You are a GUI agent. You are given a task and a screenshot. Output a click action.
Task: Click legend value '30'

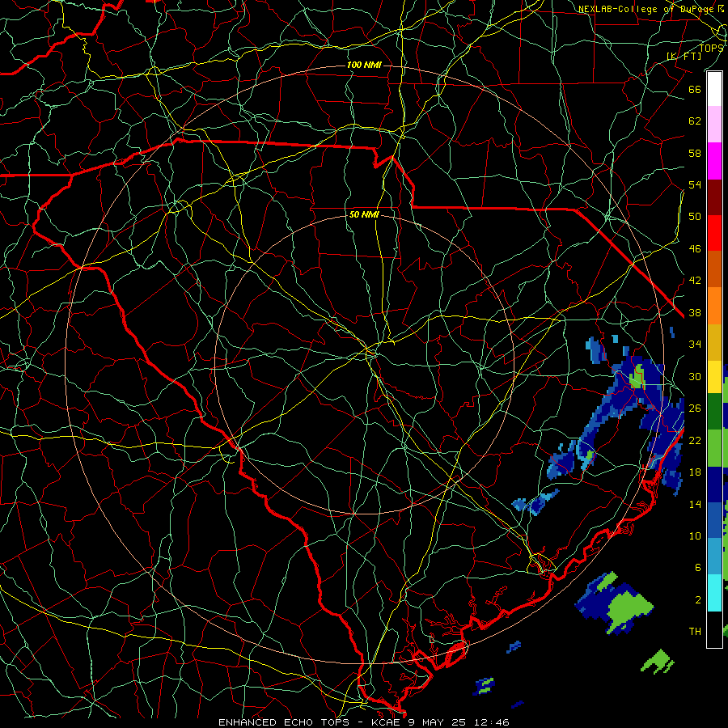695,376
